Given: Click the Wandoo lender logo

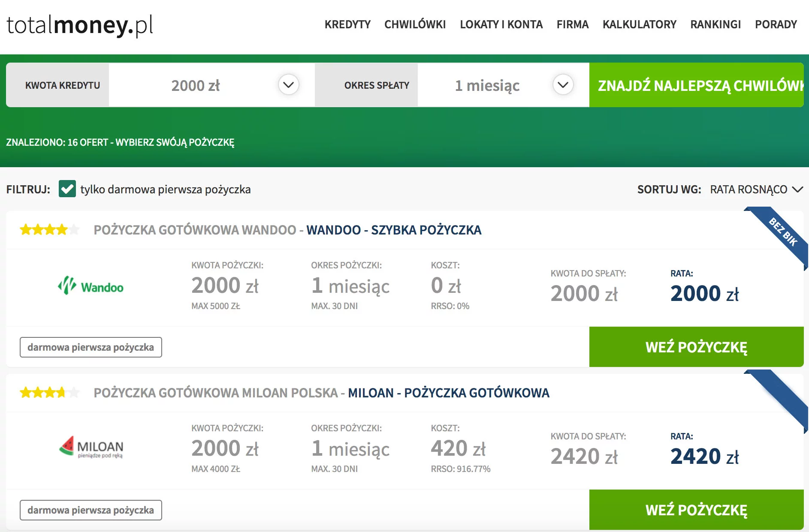Looking at the screenshot, I should click(91, 286).
